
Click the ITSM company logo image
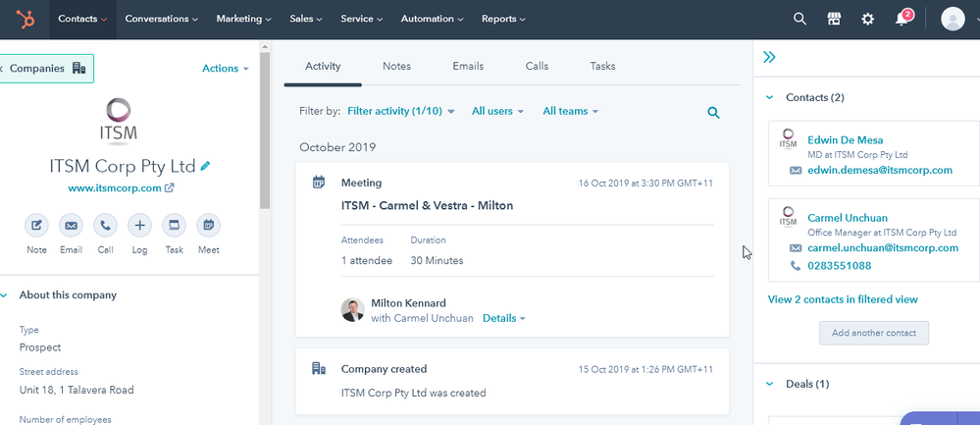[x=118, y=121]
